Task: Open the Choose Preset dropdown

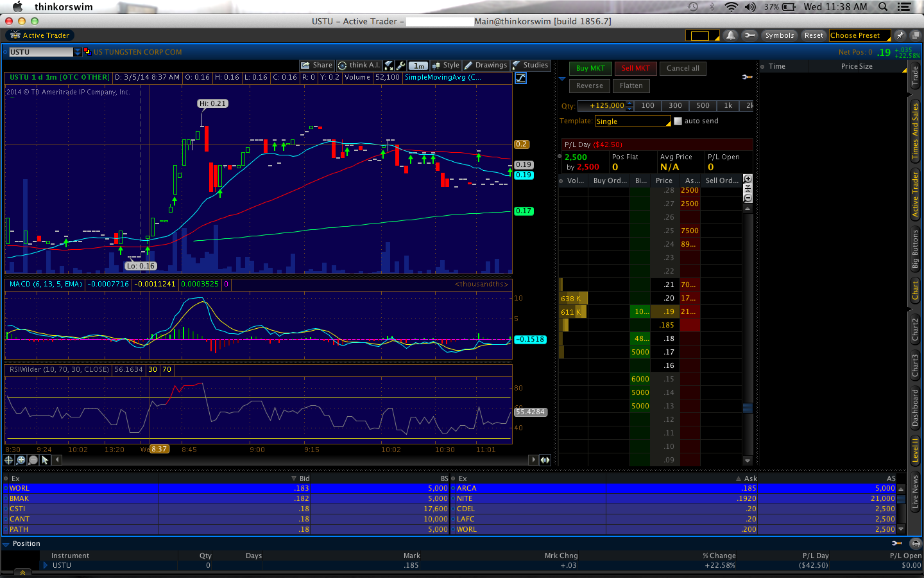Action: click(859, 35)
